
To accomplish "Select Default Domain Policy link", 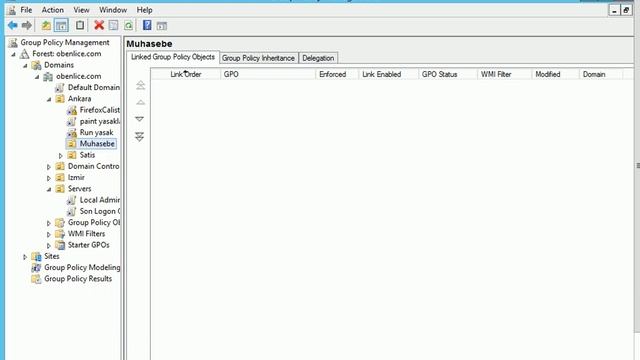I will (x=93, y=87).
